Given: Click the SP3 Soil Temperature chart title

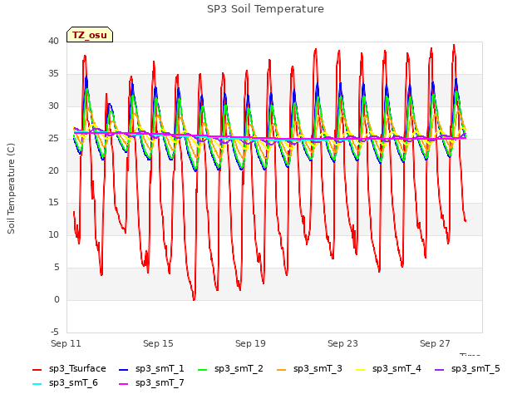Looking at the screenshot, I should tap(266, 9).
